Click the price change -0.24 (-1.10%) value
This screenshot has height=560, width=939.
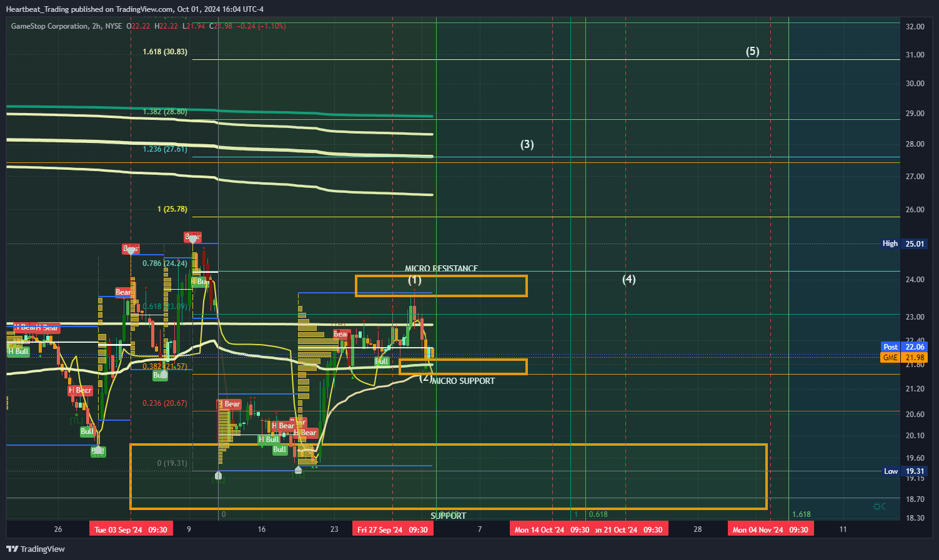tap(261, 26)
